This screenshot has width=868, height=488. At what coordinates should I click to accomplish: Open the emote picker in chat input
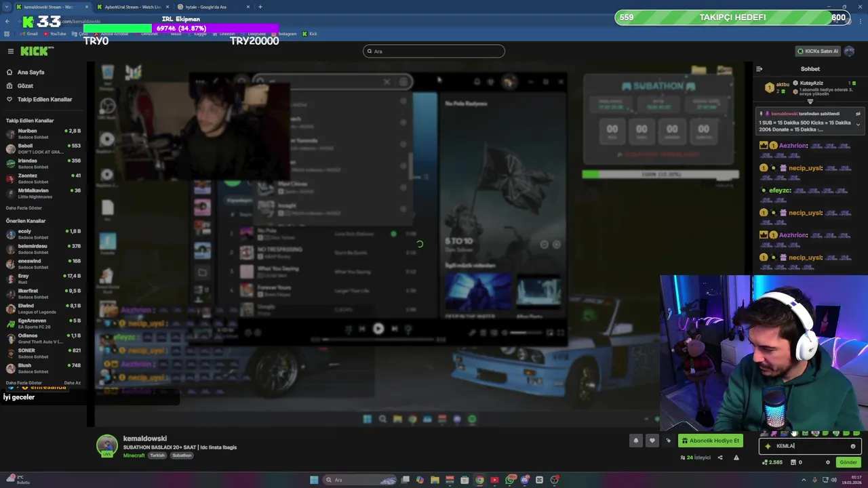pos(853,446)
